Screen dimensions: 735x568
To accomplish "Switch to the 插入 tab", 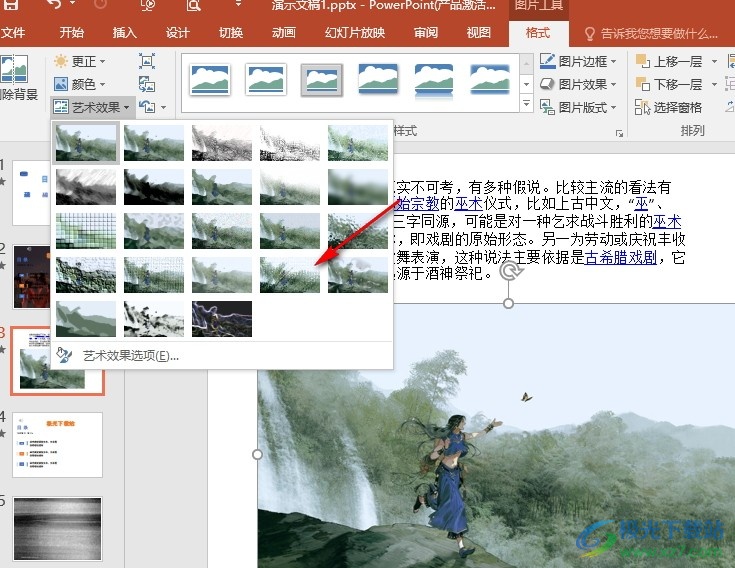I will 125,33.
